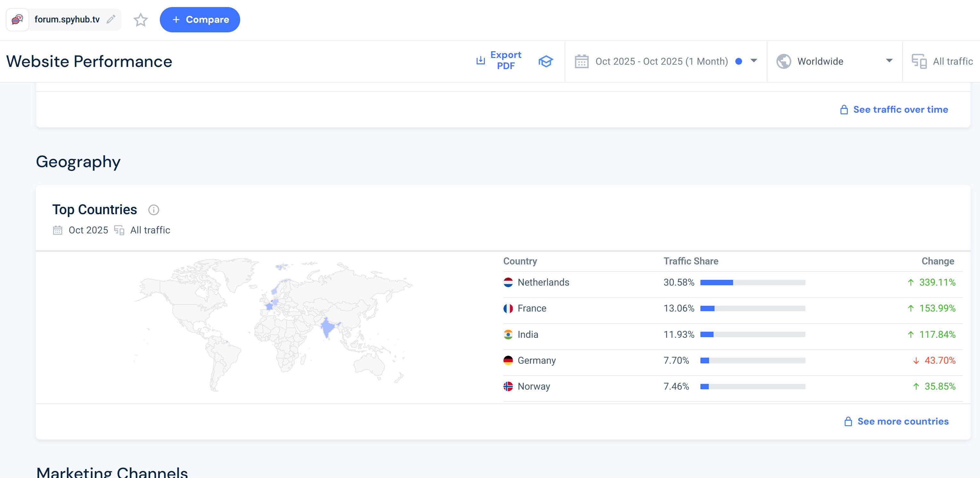
Task: Expand the Oct 2025 date range dropdown
Action: tap(753, 61)
